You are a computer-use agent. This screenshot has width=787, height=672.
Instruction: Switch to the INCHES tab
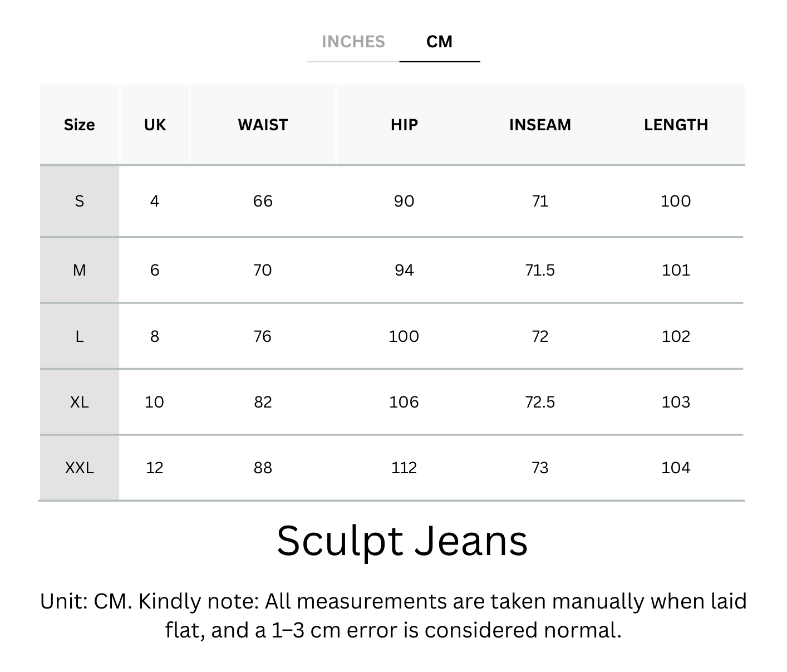click(x=353, y=42)
